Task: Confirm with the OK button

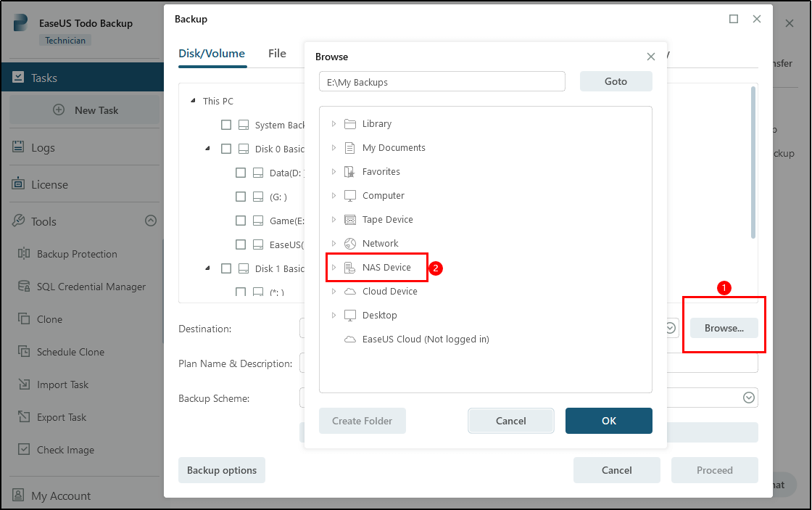Action: coord(608,421)
